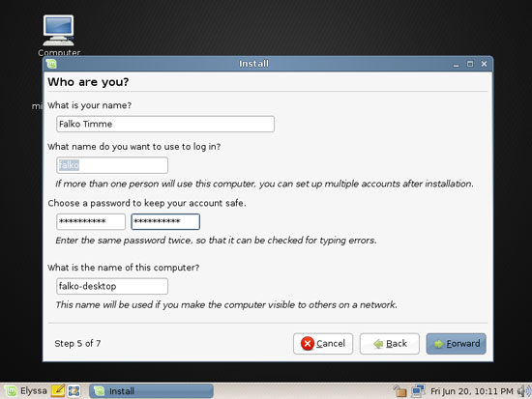Minimize the Install window
The height and width of the screenshot is (399, 532).
(456, 64)
